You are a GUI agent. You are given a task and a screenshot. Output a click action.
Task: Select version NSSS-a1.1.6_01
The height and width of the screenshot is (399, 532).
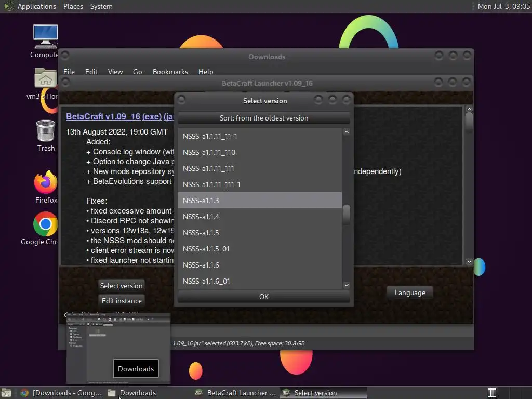(260, 281)
